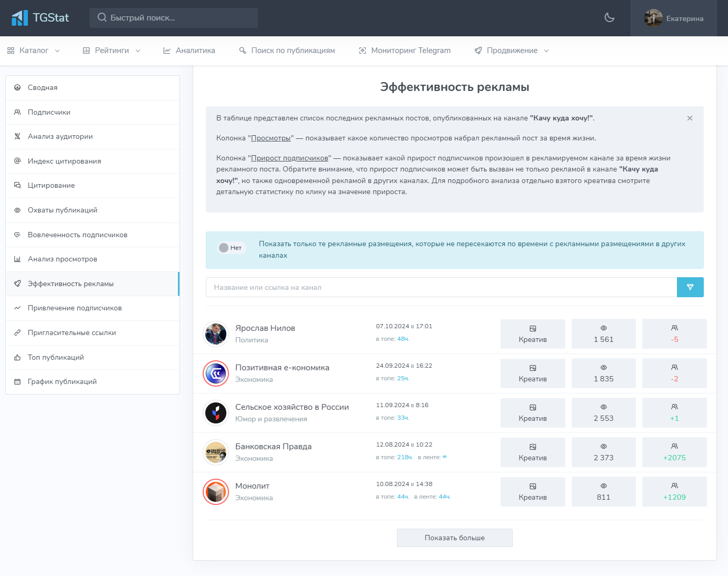Screen dimensions: 728x576
Task: Click the Позитивная е-кономика channel name
Action: (282, 368)
